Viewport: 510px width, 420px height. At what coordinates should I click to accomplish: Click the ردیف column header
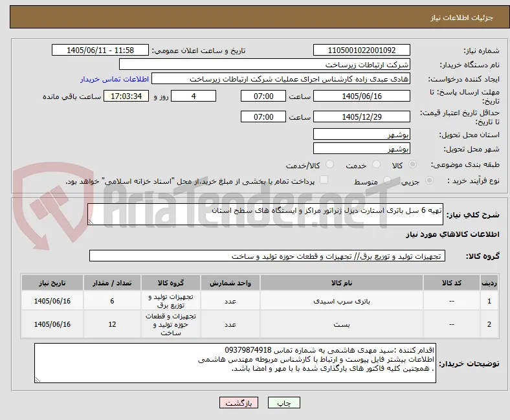pos(489,283)
